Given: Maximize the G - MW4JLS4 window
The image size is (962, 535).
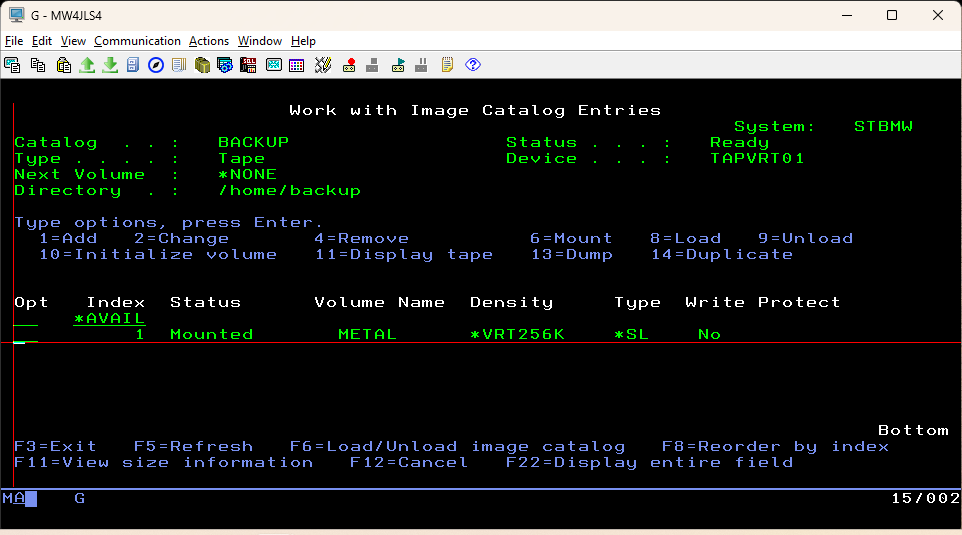Looking at the screenshot, I should (x=892, y=15).
